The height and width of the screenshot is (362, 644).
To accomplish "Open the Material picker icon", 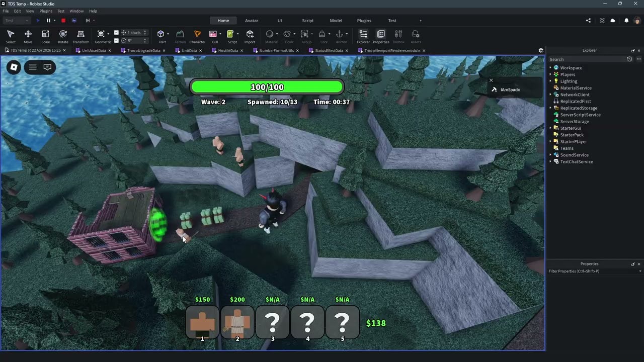I will (x=270, y=34).
